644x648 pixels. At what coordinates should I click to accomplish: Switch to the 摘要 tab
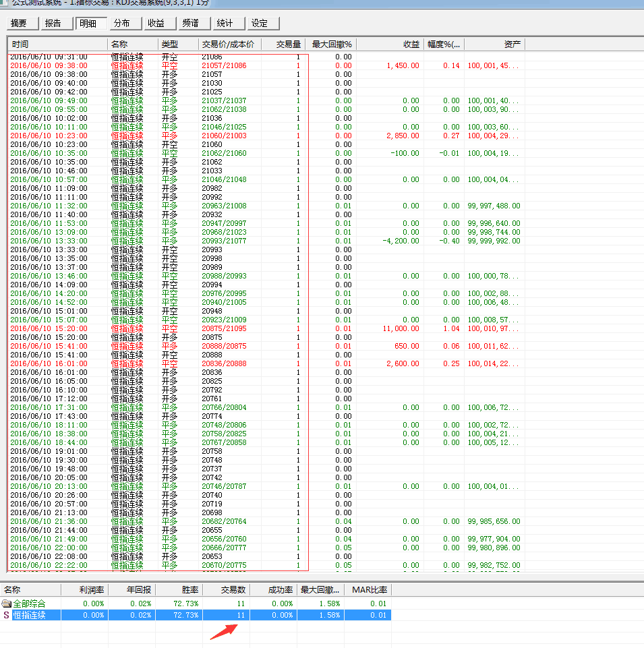(20, 24)
